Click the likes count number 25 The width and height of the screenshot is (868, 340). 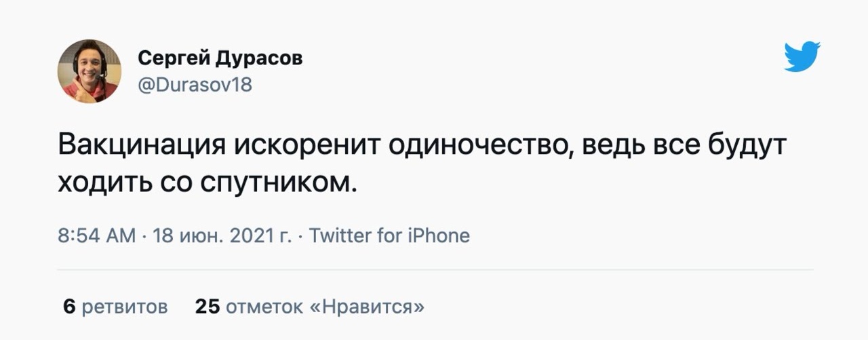coord(208,307)
